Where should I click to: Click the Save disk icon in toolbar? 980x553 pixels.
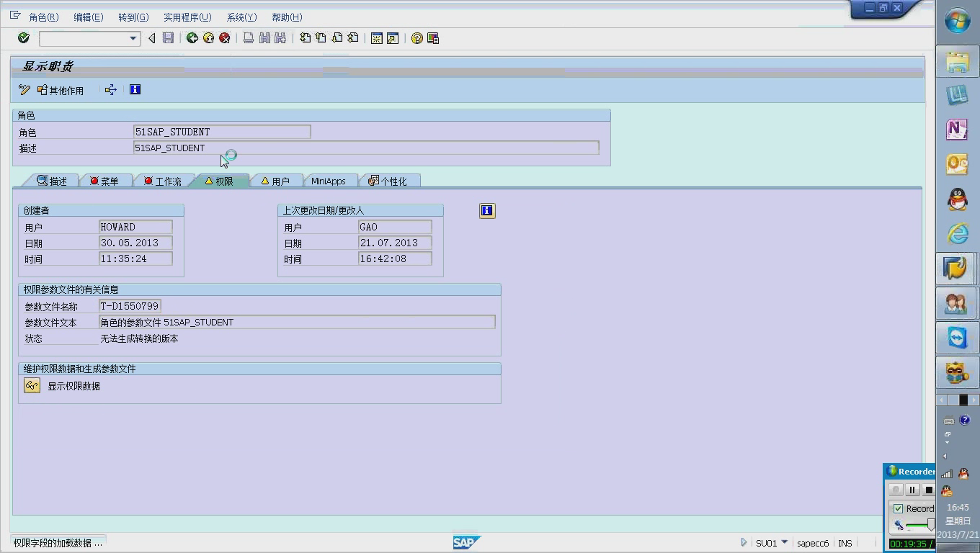tap(168, 38)
